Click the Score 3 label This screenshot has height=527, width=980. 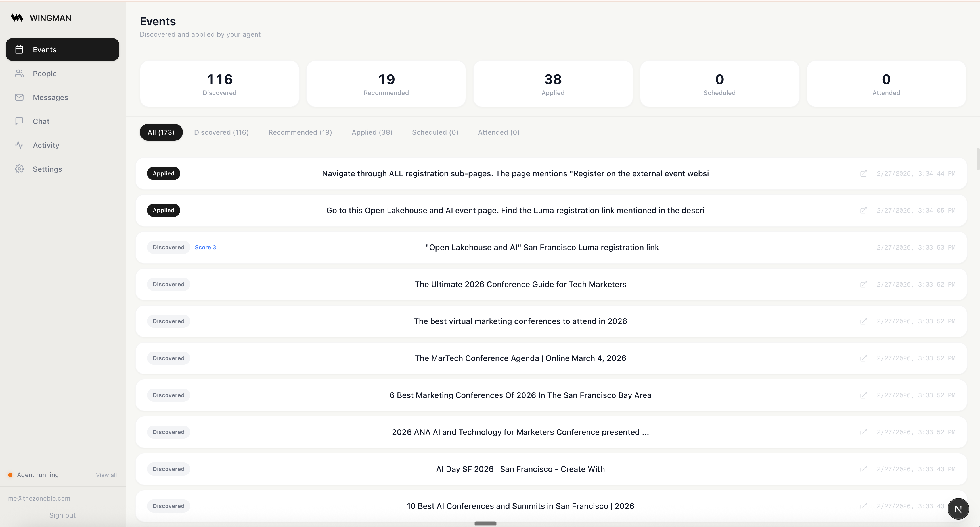click(x=206, y=248)
